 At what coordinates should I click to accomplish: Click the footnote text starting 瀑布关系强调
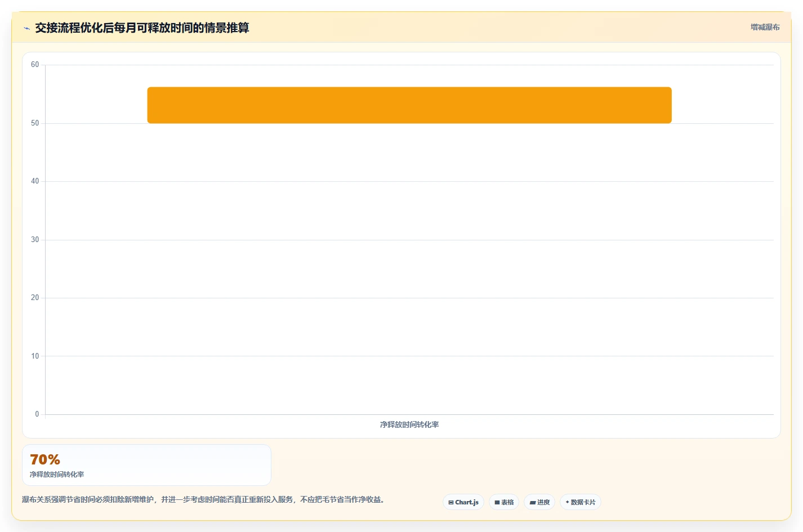[x=204, y=499]
